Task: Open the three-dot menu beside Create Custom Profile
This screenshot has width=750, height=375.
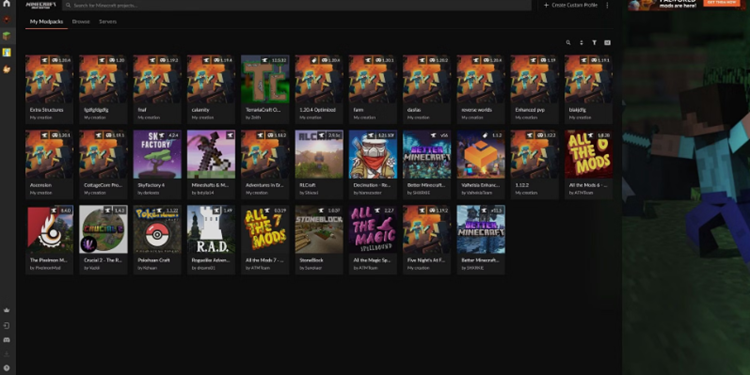Action: click(x=607, y=5)
